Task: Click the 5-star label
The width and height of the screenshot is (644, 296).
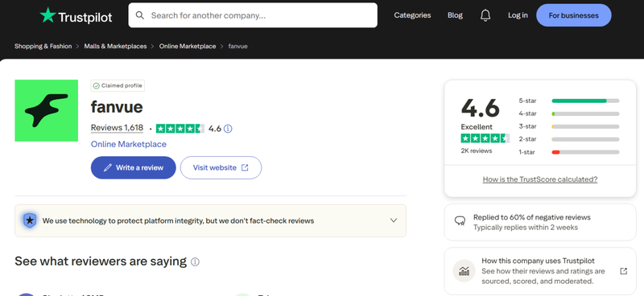Action: (527, 101)
